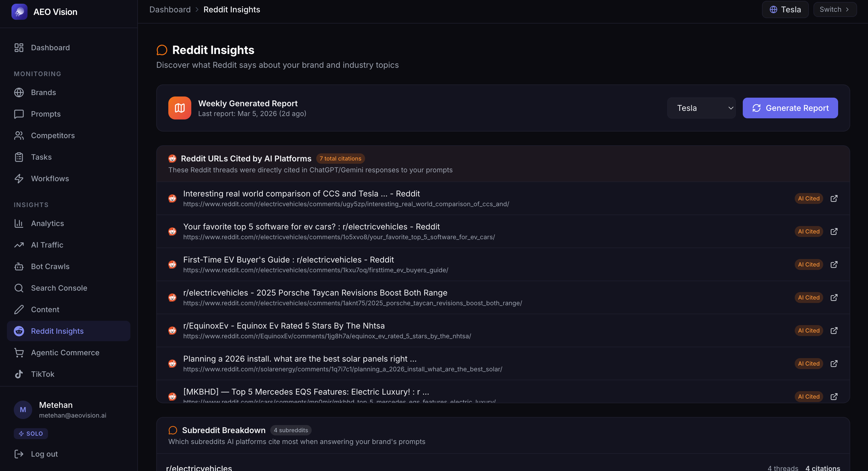Open the Workflows page

[49, 179]
